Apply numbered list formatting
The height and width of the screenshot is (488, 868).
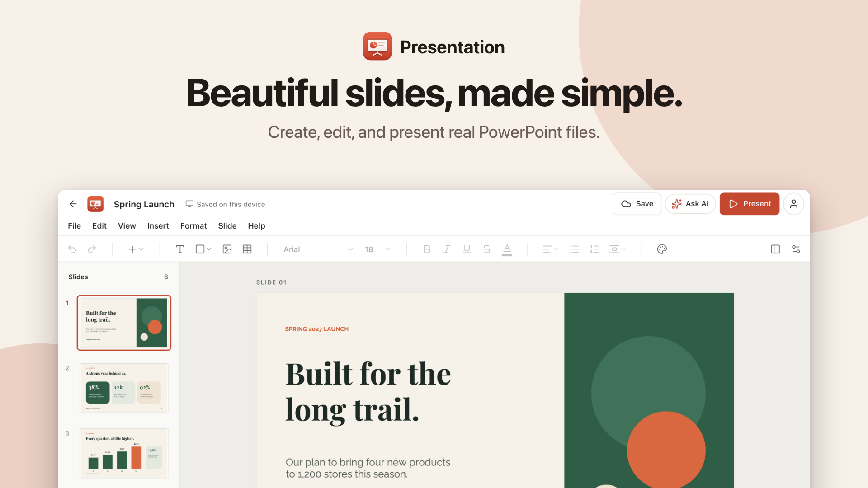(x=594, y=249)
